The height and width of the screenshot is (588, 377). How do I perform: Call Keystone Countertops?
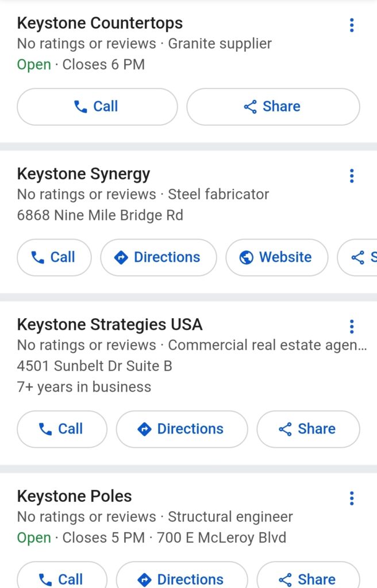click(x=97, y=107)
